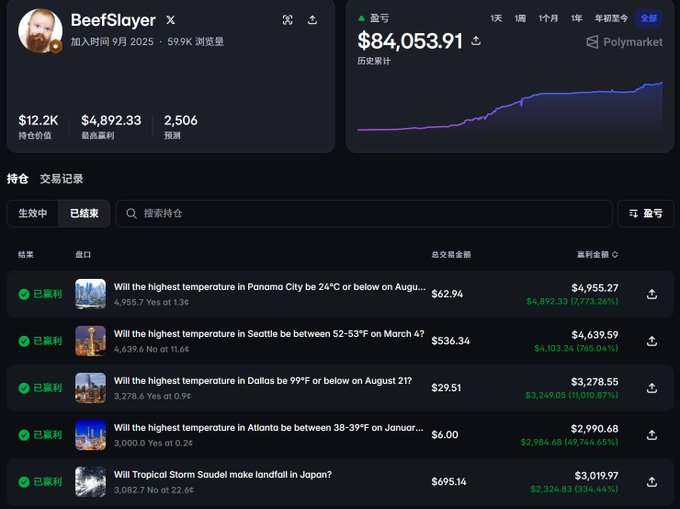Click the $536.34 traded amount

451,341
